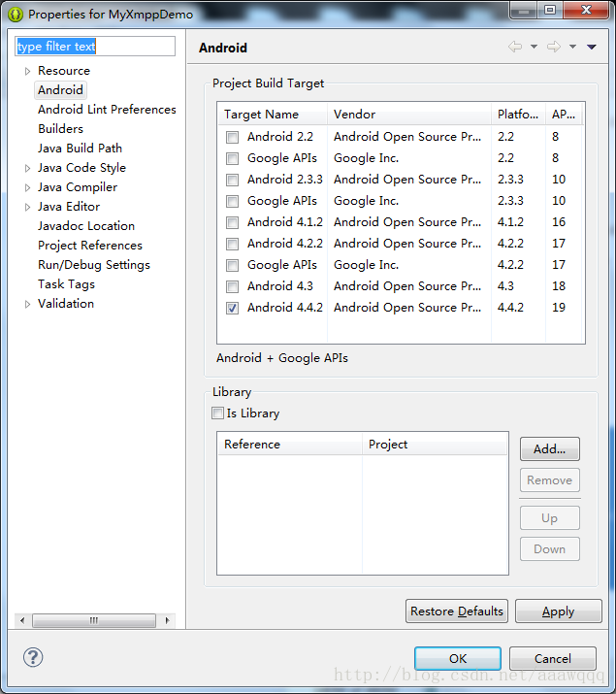
Task: Click the Apply button
Action: pyautogui.click(x=559, y=611)
